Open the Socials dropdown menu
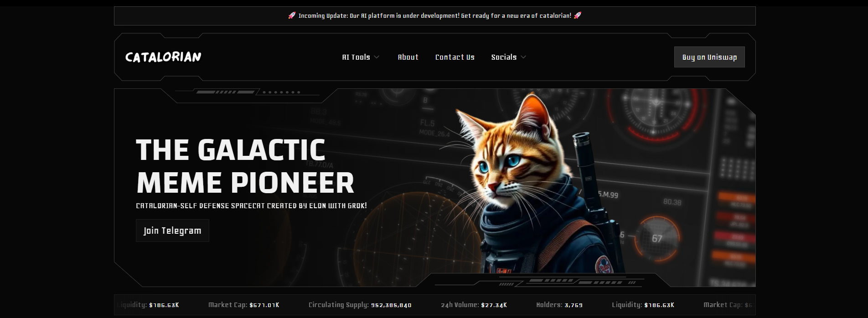This screenshot has width=868, height=318. click(509, 57)
